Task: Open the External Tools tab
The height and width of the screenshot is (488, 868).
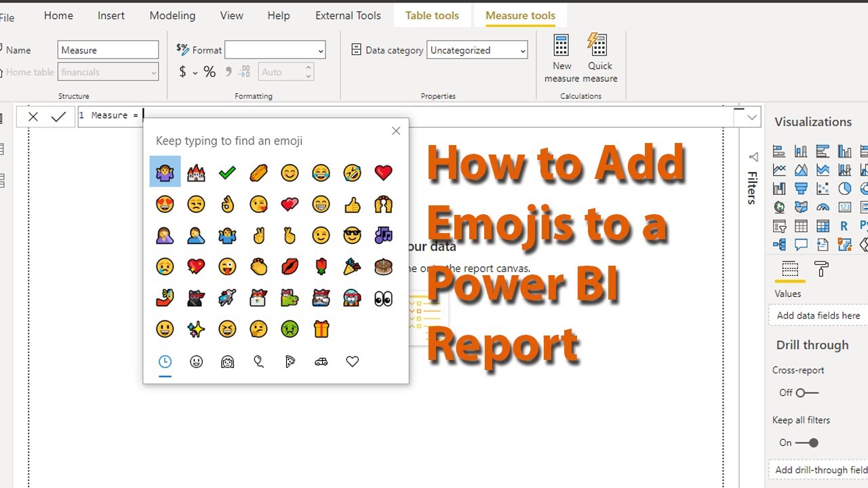Action: coord(348,16)
